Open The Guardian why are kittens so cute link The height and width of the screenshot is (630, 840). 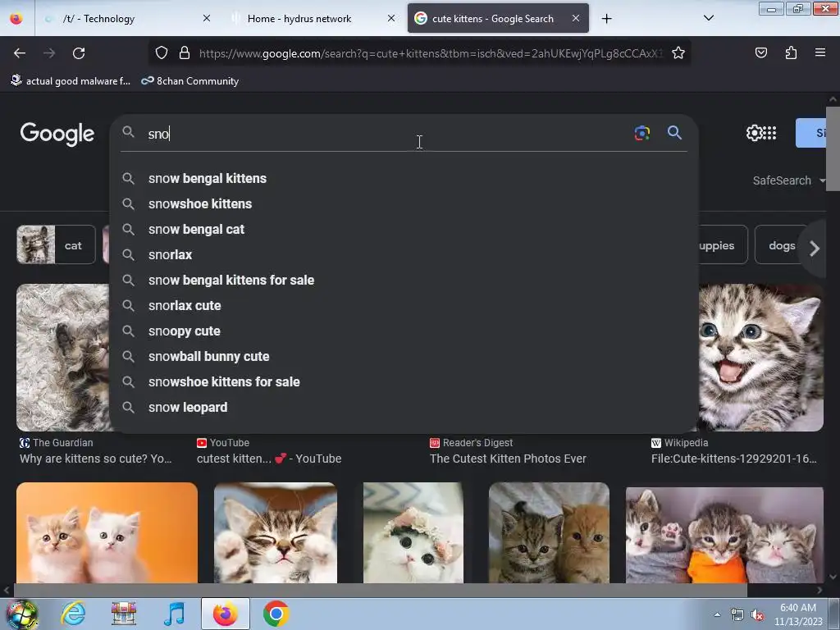point(95,459)
